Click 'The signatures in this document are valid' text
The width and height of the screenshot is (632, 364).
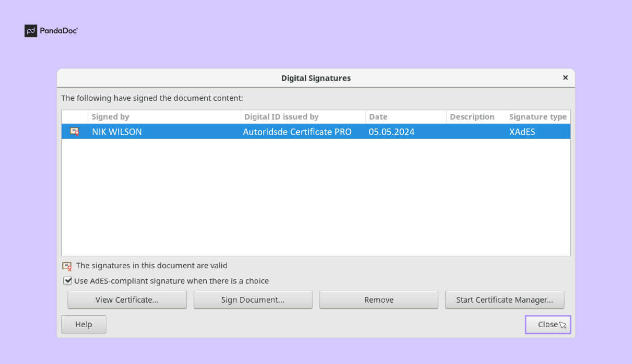pos(152,266)
